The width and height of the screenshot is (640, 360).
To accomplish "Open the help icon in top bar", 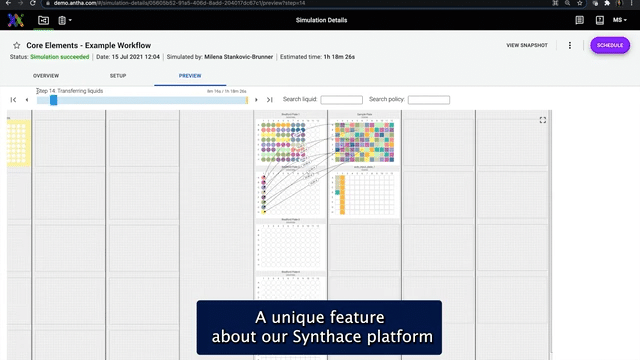I will [600, 20].
